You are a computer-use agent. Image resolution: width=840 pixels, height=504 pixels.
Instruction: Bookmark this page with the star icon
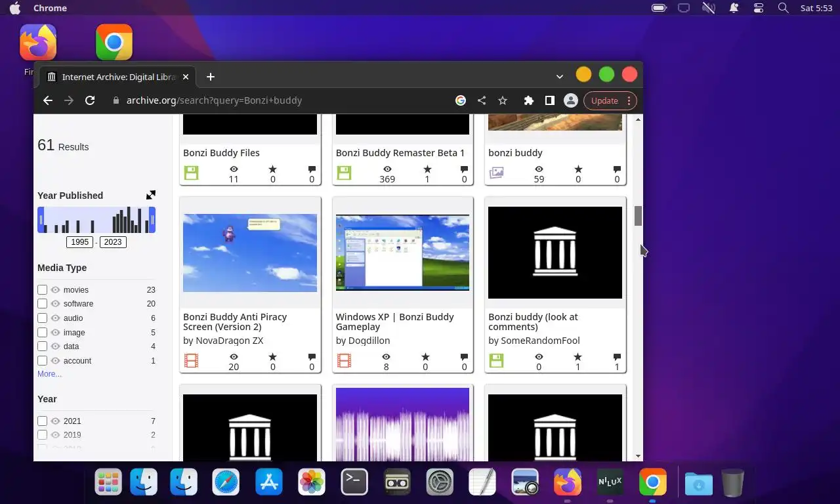(x=503, y=100)
